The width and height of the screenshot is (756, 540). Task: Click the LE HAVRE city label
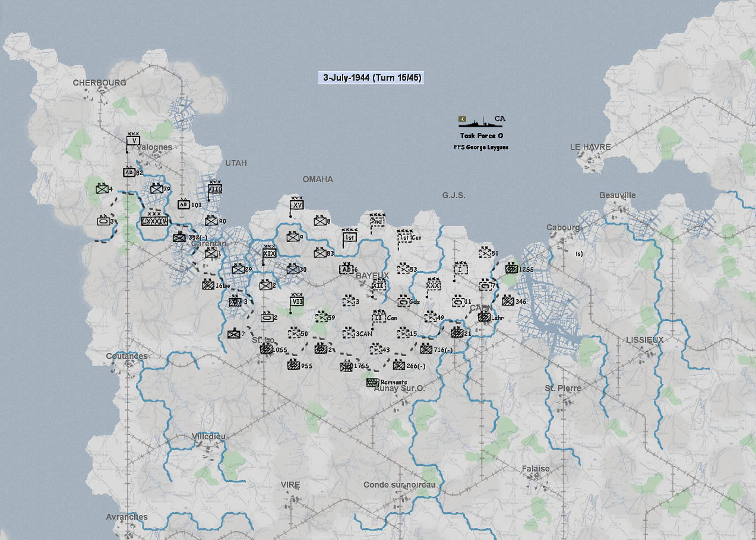[590, 147]
